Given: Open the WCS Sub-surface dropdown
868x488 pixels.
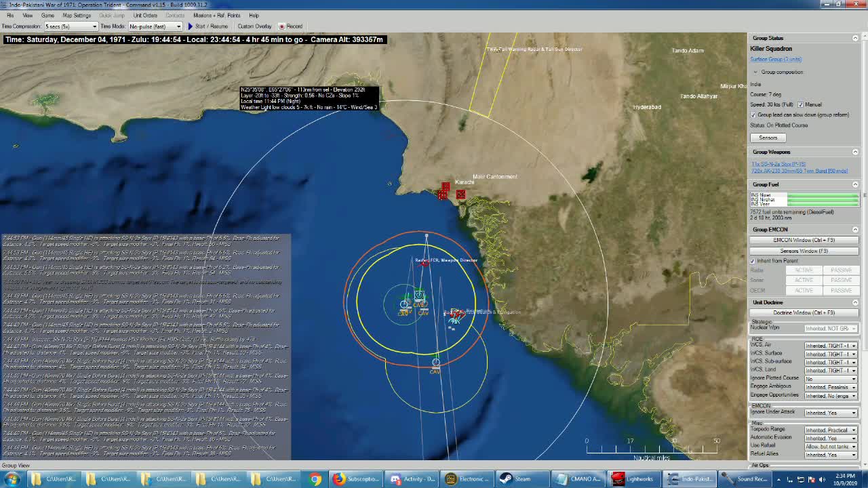Looking at the screenshot, I should click(831, 362).
